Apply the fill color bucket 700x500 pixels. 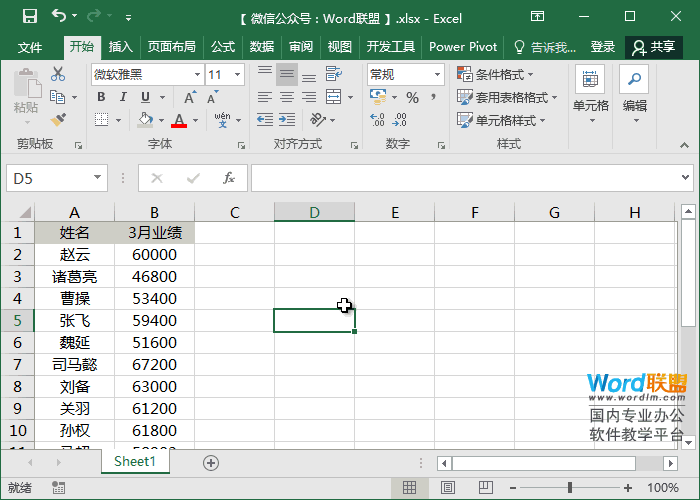[145, 120]
